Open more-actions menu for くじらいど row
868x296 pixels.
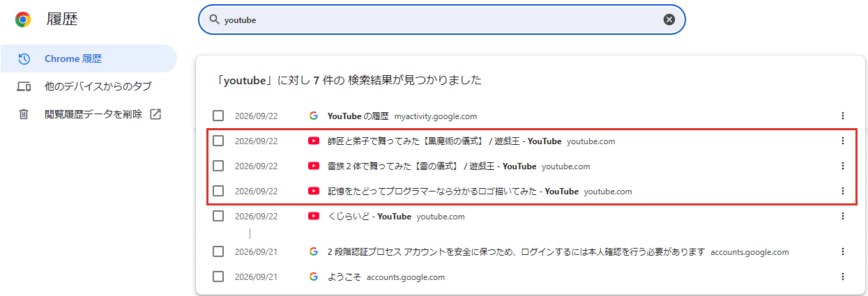coord(842,216)
